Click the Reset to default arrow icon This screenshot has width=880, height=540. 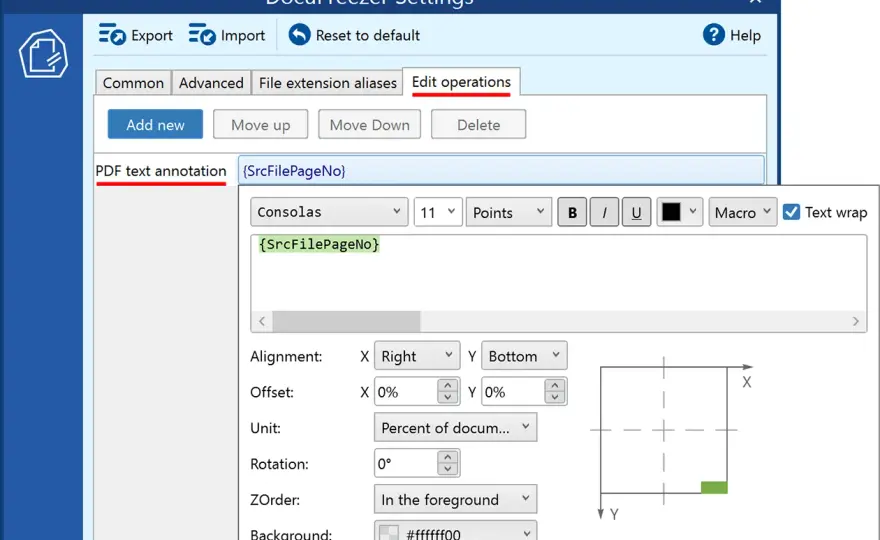click(299, 35)
